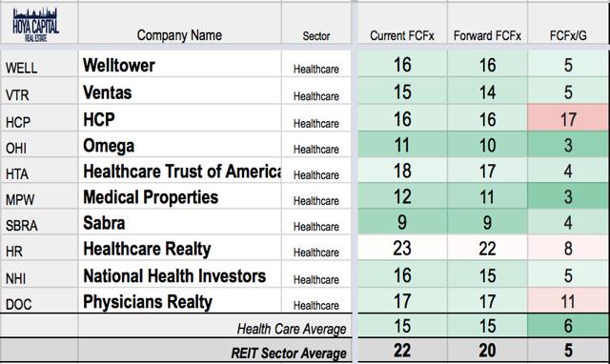The width and height of the screenshot is (610, 364).
Task: Select the Sector column header
Action: pos(316,36)
